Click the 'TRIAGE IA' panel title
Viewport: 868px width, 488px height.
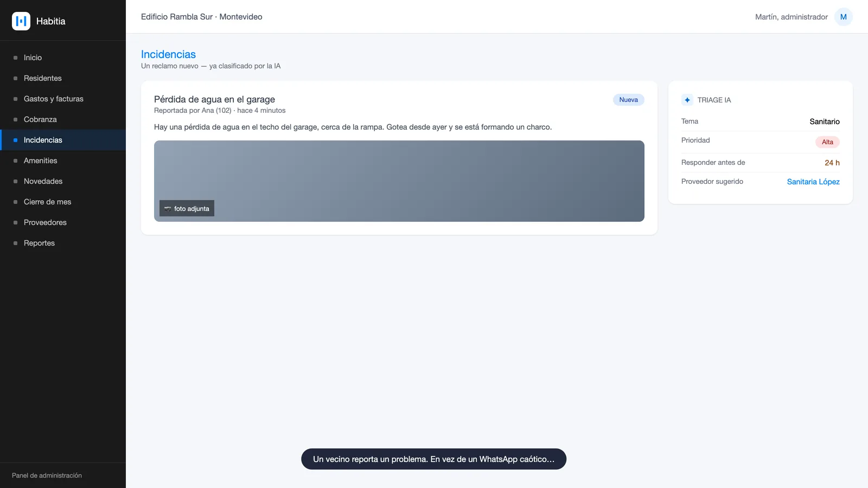[x=714, y=100]
